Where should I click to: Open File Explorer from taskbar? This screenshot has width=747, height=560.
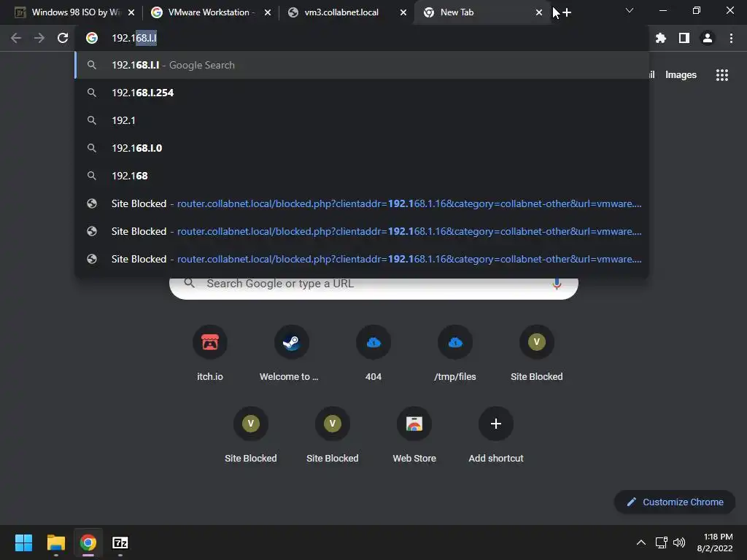(55, 542)
